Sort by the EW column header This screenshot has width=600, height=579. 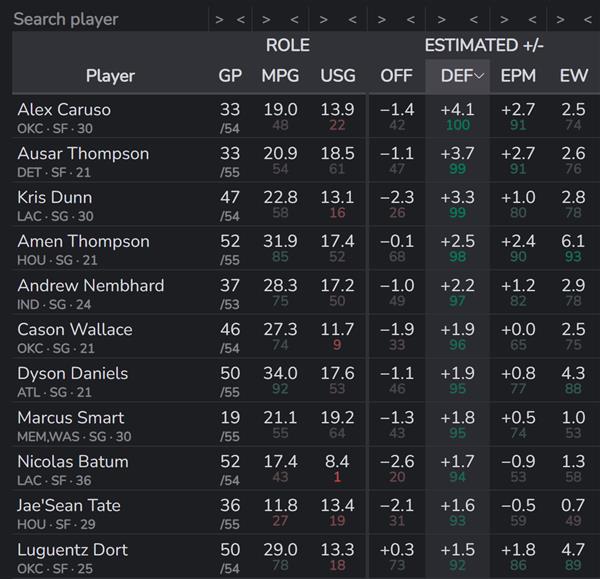574,76
